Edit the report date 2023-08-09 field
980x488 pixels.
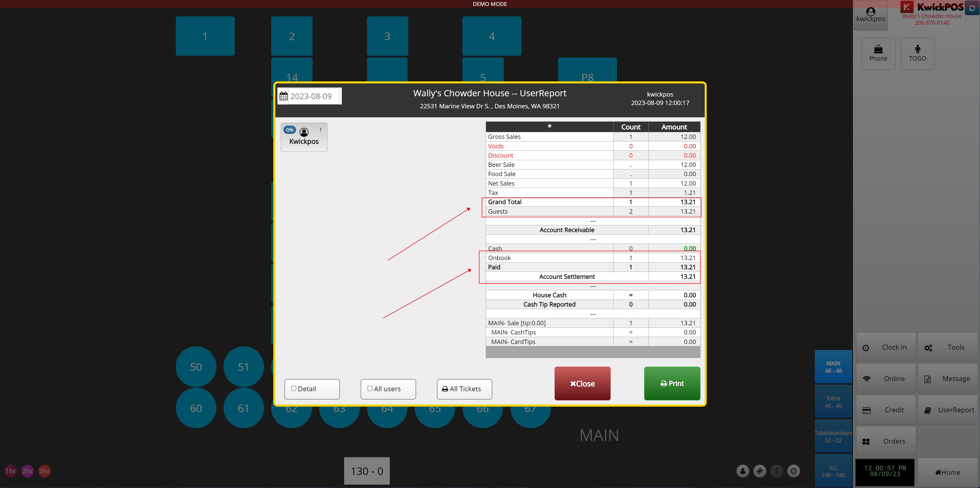tap(314, 96)
